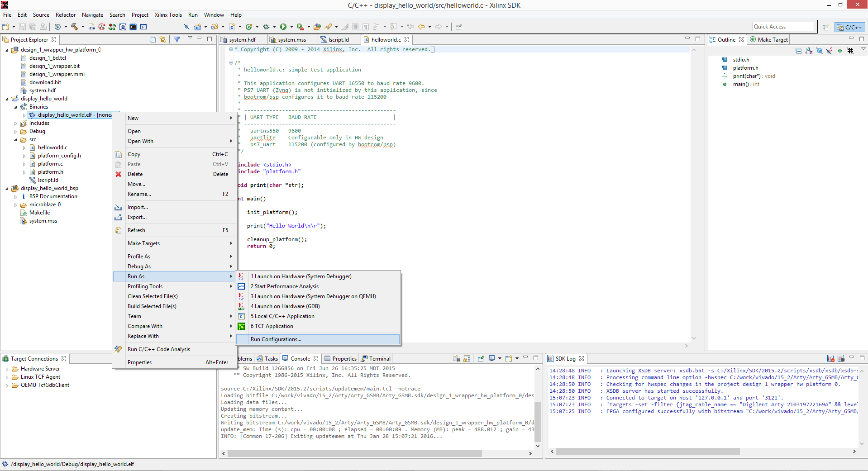This screenshot has width=868, height=471.
Task: Switch to the system.mss editor tab
Action: pos(291,40)
